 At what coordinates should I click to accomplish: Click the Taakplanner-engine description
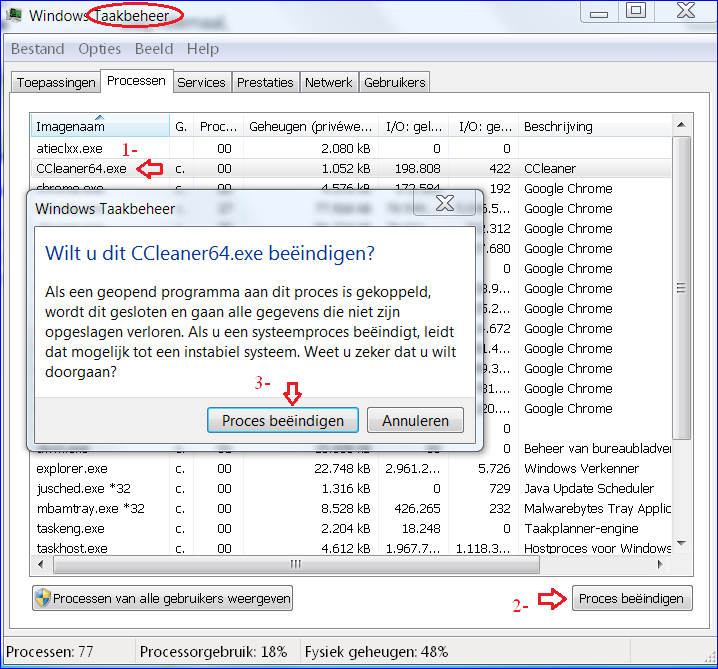click(581, 528)
